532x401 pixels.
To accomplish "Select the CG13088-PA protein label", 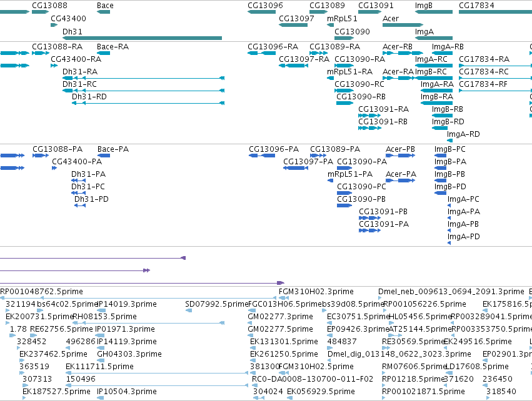I will pos(58,149).
